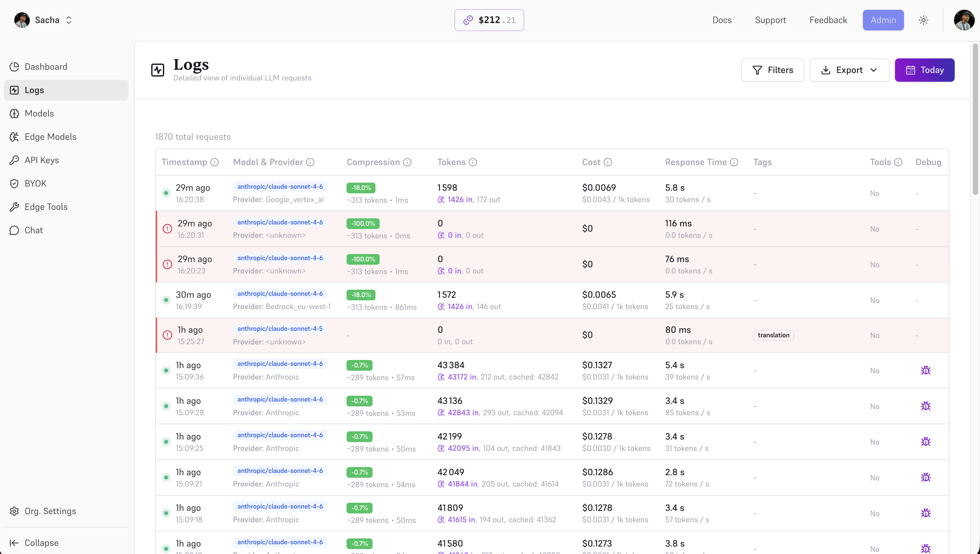Toggle light/dark theme sun icon

(x=923, y=20)
